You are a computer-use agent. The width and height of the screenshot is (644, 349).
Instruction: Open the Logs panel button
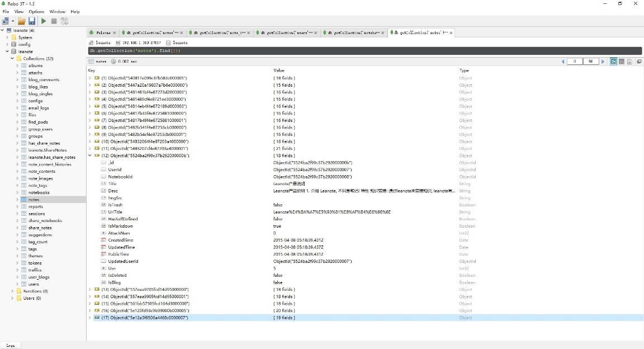tap(11, 345)
